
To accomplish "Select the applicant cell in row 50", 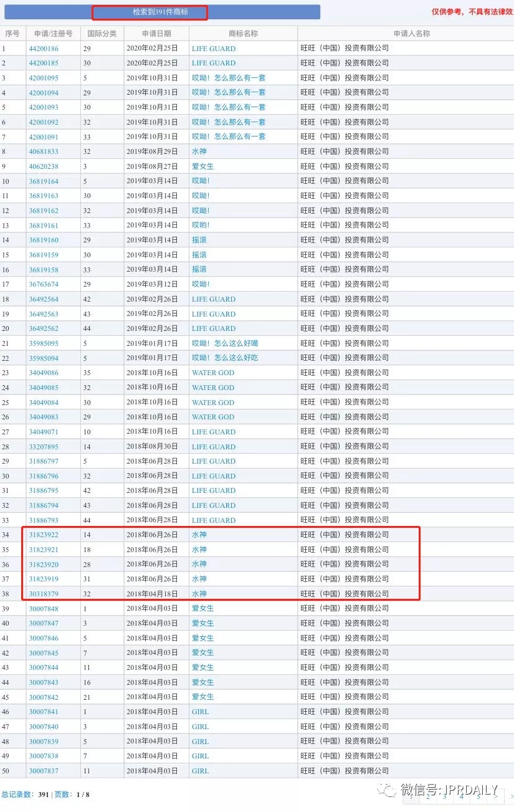I will point(406,771).
